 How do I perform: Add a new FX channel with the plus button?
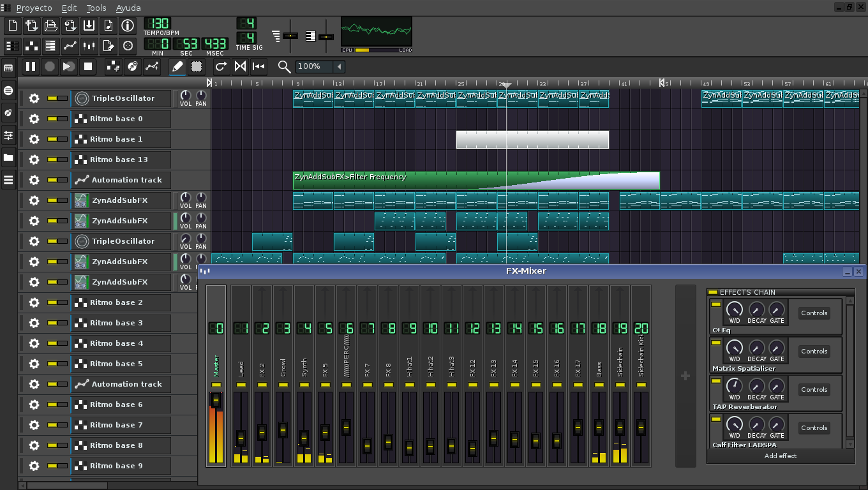(685, 376)
